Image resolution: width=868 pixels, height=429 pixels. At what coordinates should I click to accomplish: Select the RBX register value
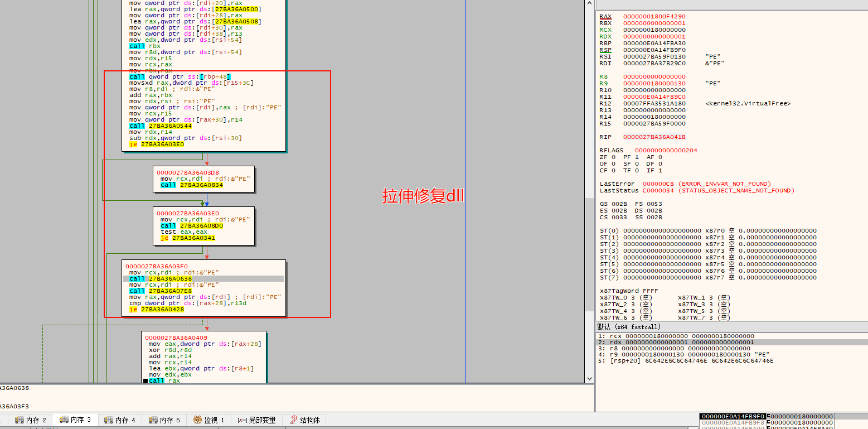(654, 23)
